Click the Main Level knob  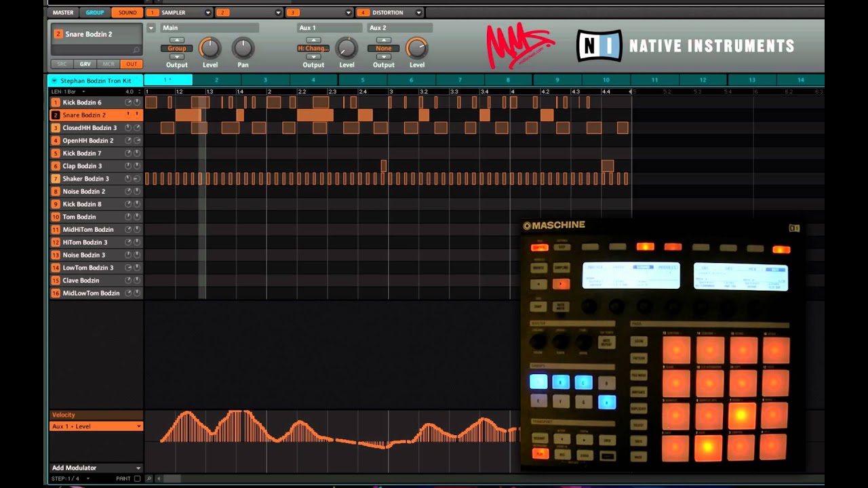[x=210, y=48]
